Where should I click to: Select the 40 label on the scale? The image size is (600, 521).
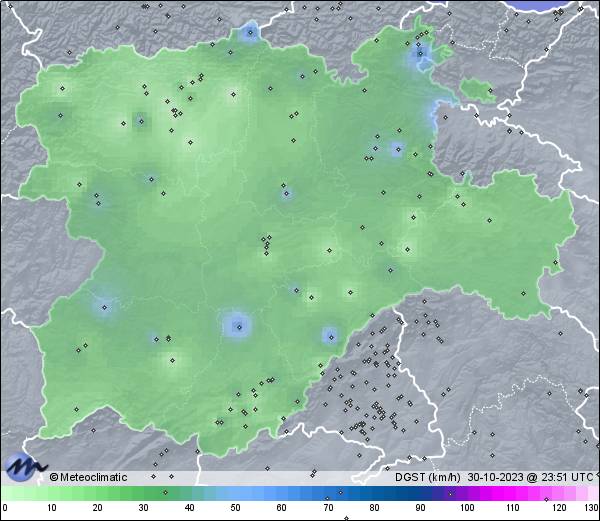pyautogui.click(x=189, y=508)
